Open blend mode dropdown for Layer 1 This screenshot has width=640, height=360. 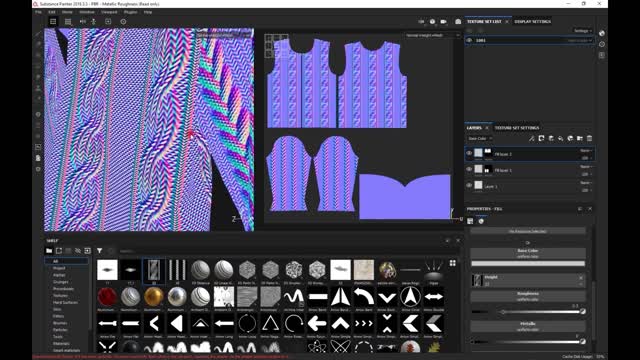pos(586,183)
